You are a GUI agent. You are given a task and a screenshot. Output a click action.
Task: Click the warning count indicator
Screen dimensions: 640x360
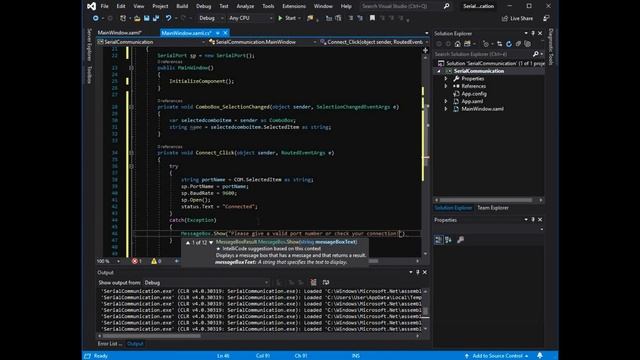[157, 261]
